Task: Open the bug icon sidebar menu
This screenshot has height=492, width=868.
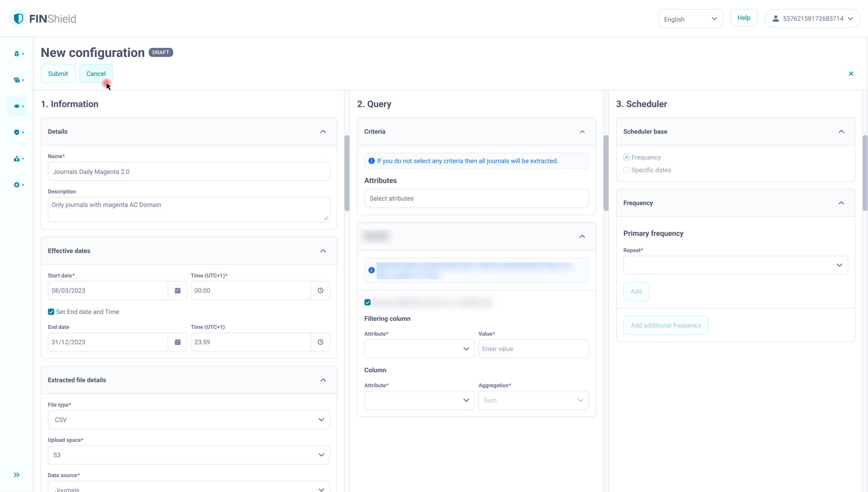Action: pos(17,54)
